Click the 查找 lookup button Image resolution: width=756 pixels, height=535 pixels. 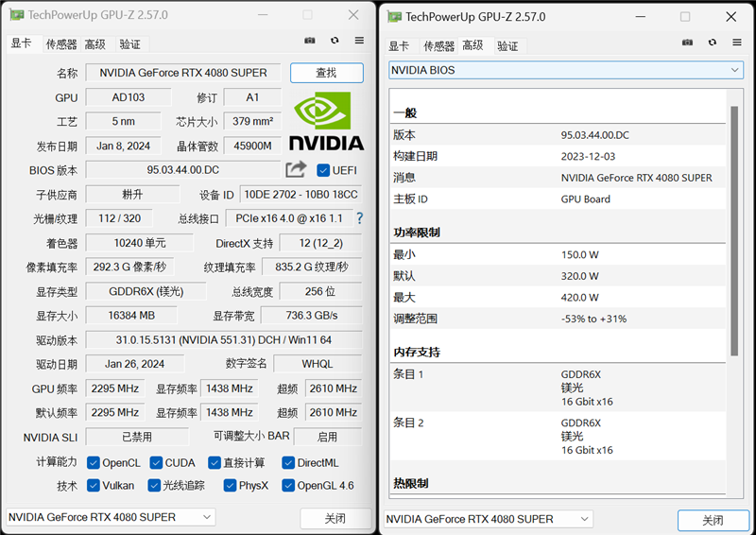pos(326,73)
